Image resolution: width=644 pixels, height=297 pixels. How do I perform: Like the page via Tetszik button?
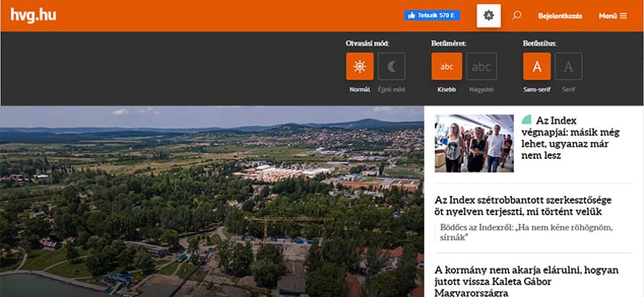pos(432,16)
